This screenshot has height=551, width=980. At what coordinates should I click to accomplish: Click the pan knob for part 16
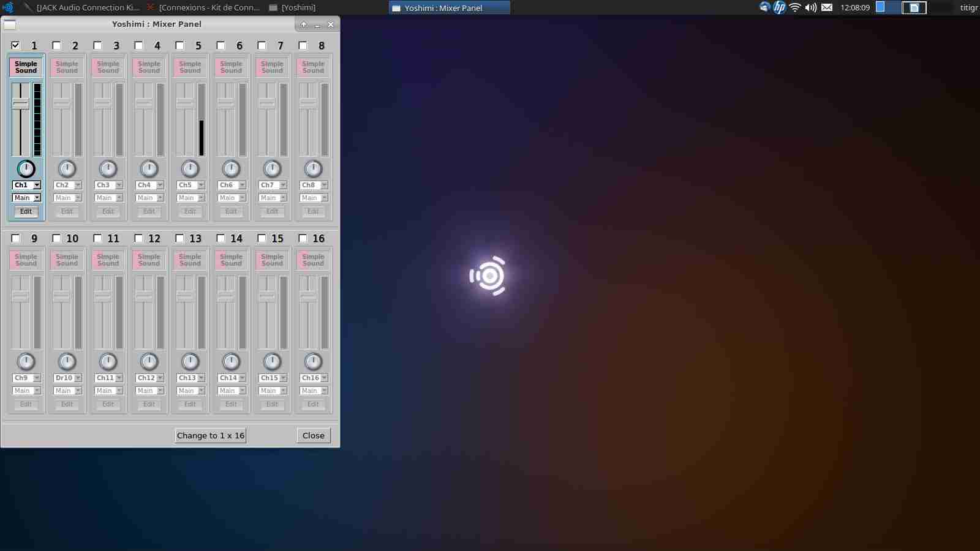coord(313,362)
